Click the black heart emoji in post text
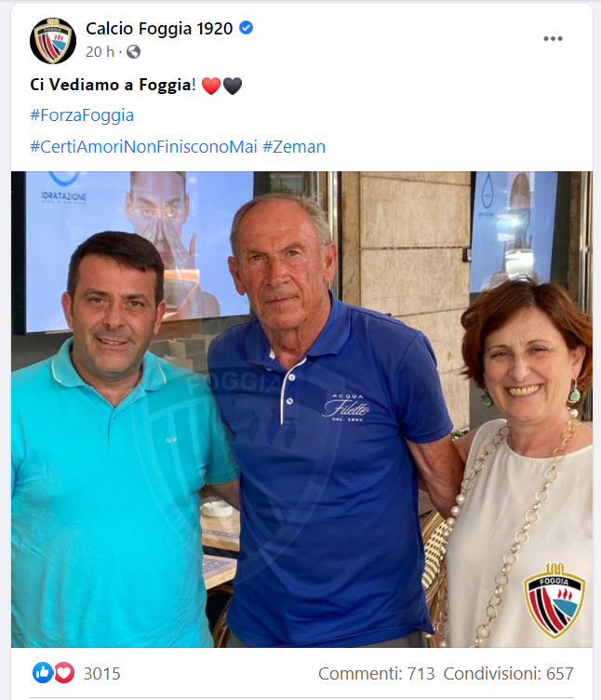Screen dimensions: 601x700 [233, 86]
